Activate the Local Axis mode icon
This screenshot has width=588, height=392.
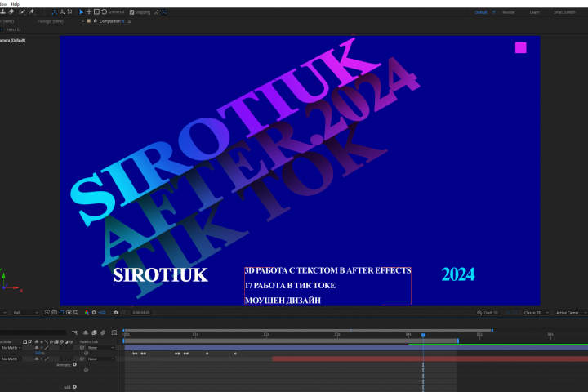tap(55, 12)
